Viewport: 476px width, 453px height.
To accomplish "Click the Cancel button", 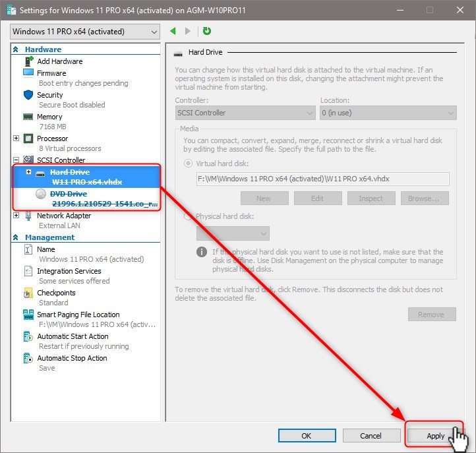I will pyautogui.click(x=371, y=436).
